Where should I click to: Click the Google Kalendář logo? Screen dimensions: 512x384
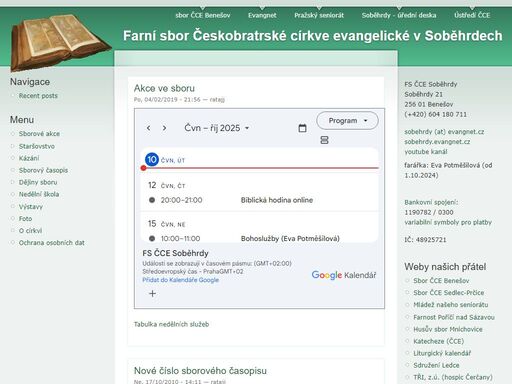(344, 275)
